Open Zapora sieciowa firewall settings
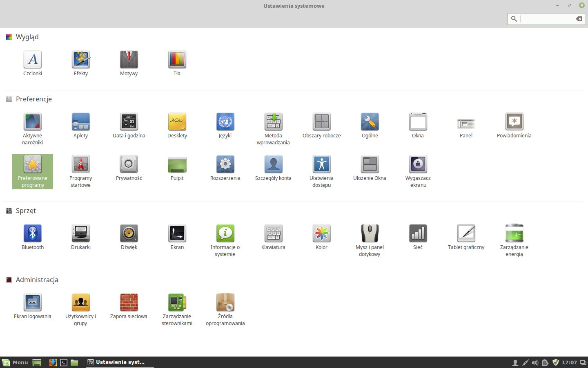 pos(129,306)
